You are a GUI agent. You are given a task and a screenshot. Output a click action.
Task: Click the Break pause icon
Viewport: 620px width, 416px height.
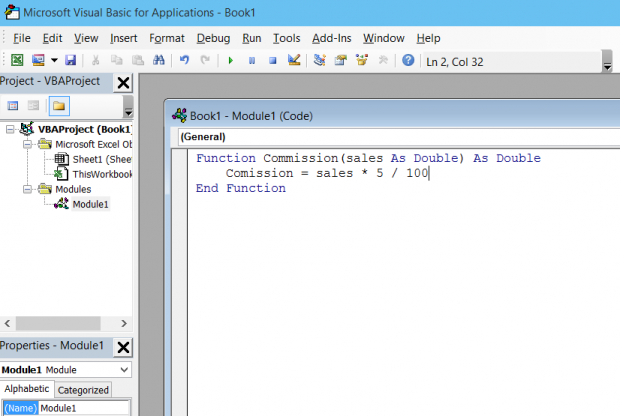(251, 61)
